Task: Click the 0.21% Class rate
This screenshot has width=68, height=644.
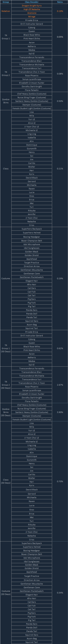Action: (x=60, y=169)
